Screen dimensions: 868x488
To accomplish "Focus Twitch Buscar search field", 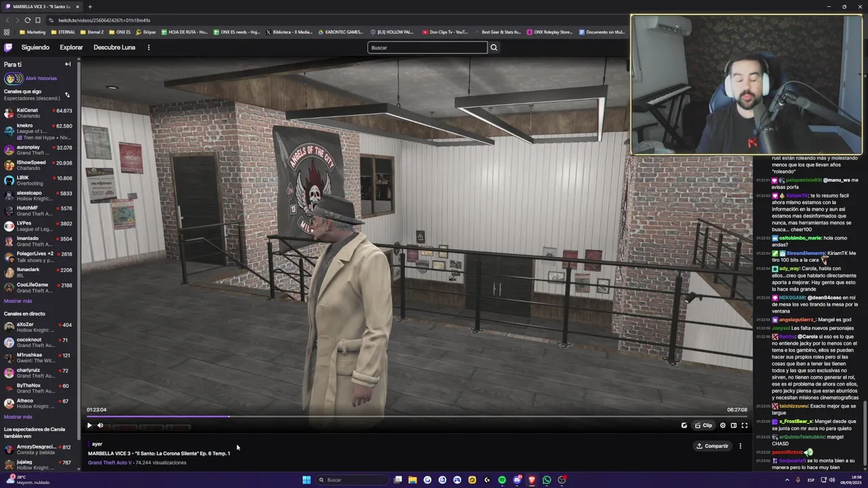I will 427,47.
